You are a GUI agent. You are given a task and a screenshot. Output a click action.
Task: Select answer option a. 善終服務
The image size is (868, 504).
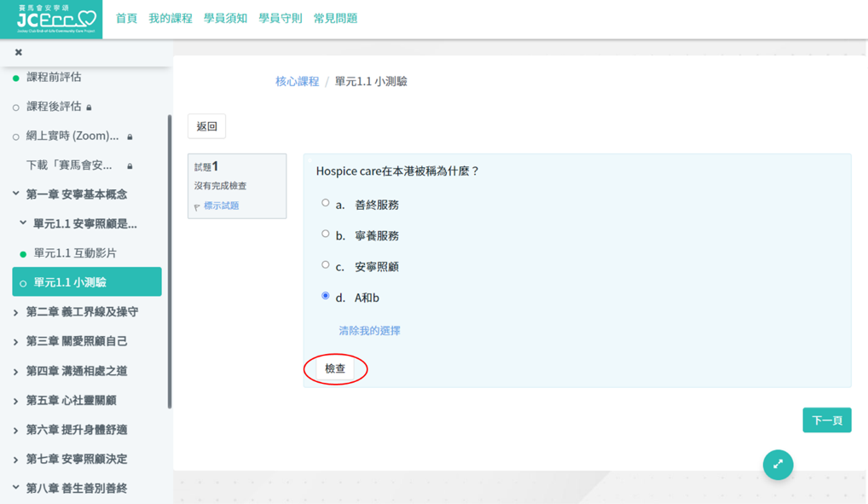click(325, 203)
